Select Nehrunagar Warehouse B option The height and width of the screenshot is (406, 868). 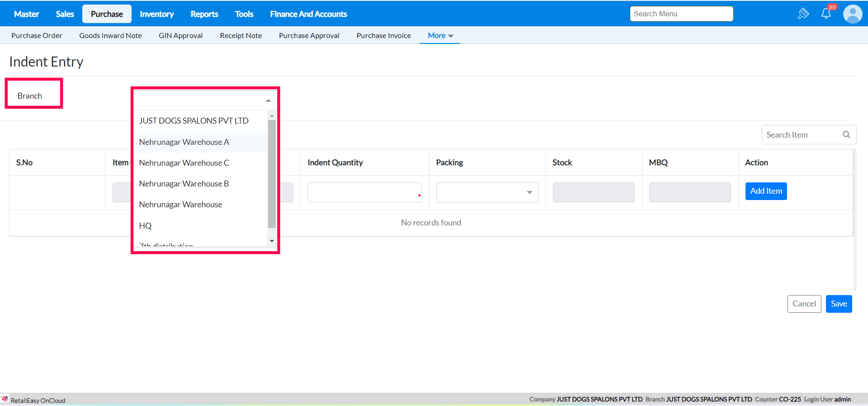pos(201,184)
